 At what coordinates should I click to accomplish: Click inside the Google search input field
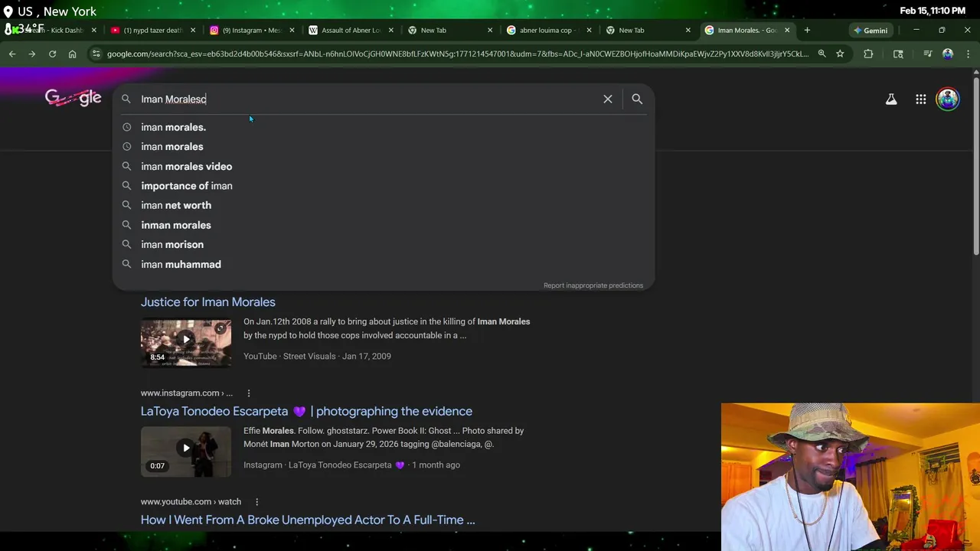367,99
